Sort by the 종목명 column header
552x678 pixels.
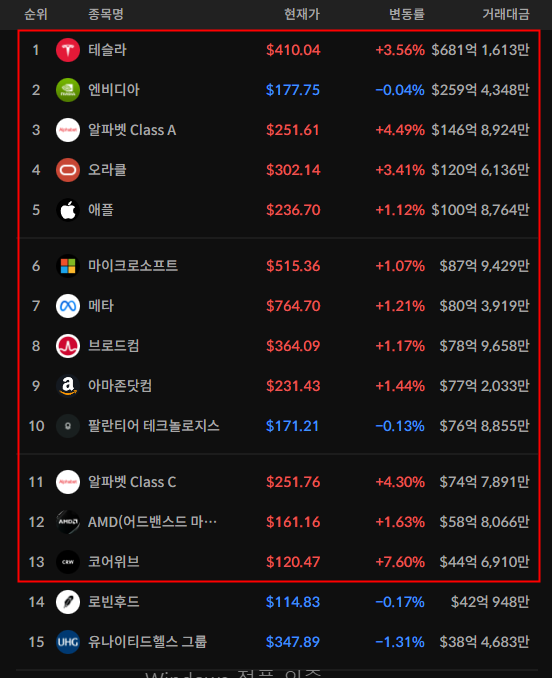click(106, 14)
